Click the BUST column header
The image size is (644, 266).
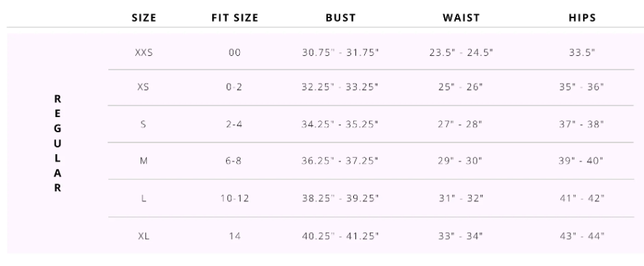[340, 17]
